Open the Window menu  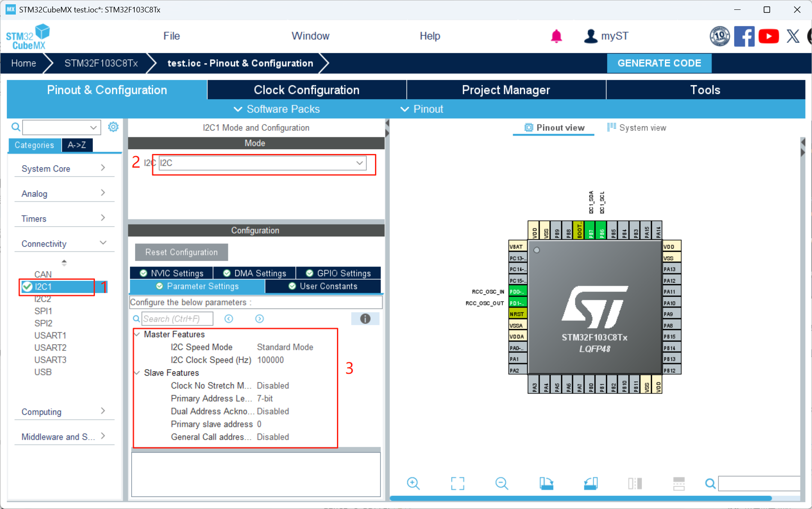click(310, 36)
